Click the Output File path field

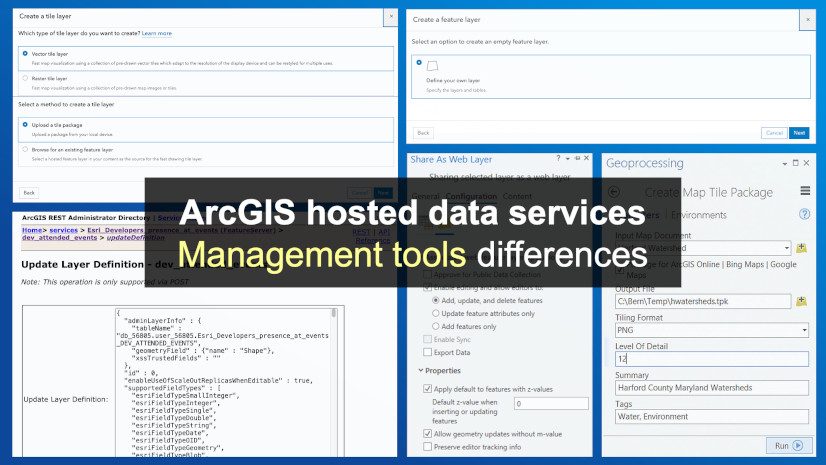point(703,301)
